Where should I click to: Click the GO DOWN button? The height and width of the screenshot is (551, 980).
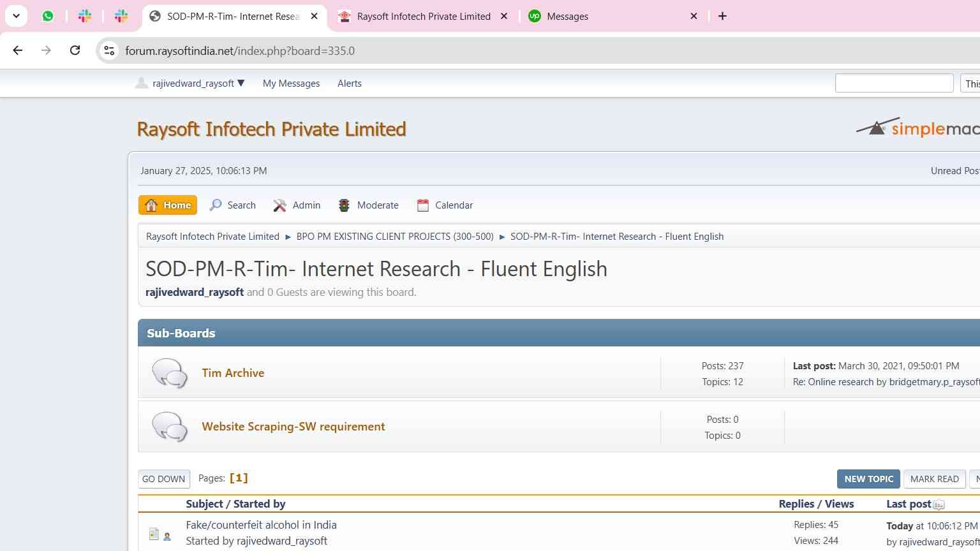164,479
